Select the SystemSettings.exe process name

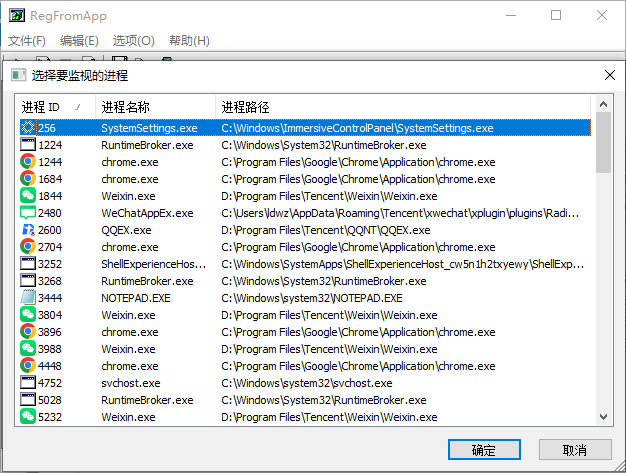pos(149,128)
